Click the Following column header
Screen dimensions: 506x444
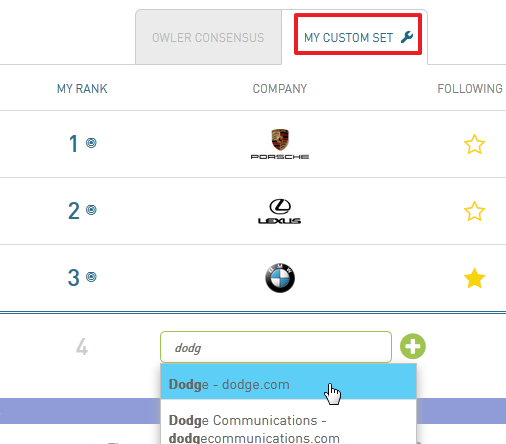[x=470, y=89]
